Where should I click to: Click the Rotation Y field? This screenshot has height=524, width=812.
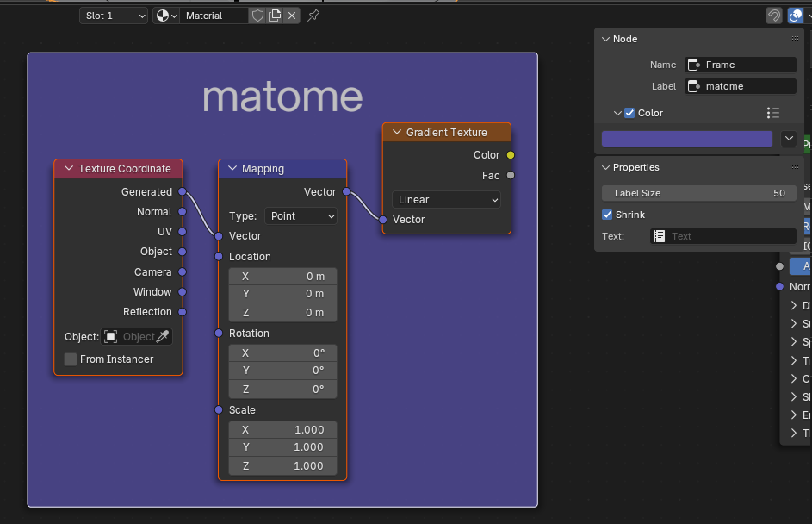coord(282,371)
